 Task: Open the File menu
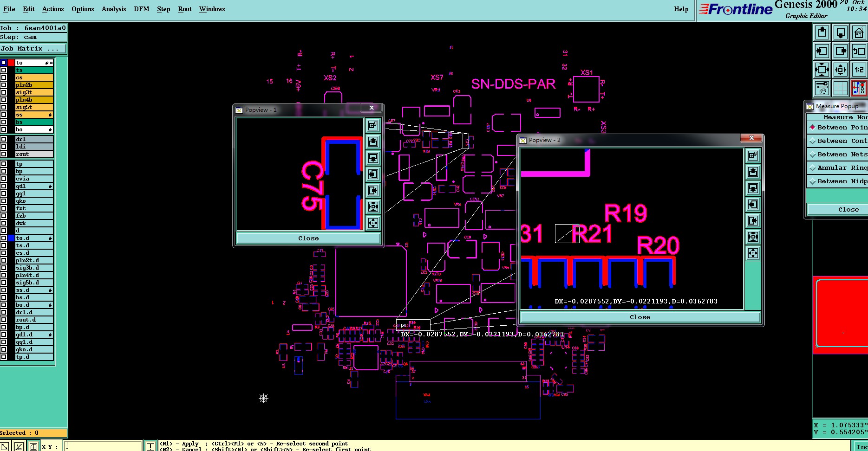pos(9,9)
